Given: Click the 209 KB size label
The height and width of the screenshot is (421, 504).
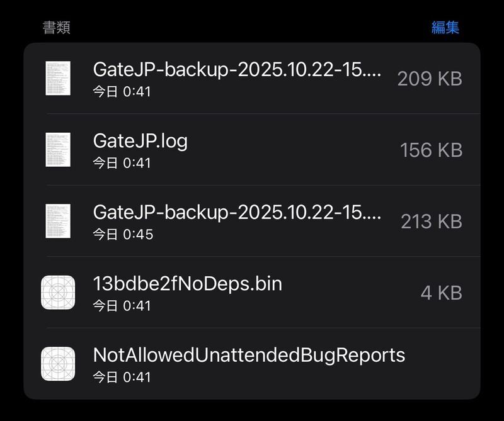Looking at the screenshot, I should coord(430,79).
